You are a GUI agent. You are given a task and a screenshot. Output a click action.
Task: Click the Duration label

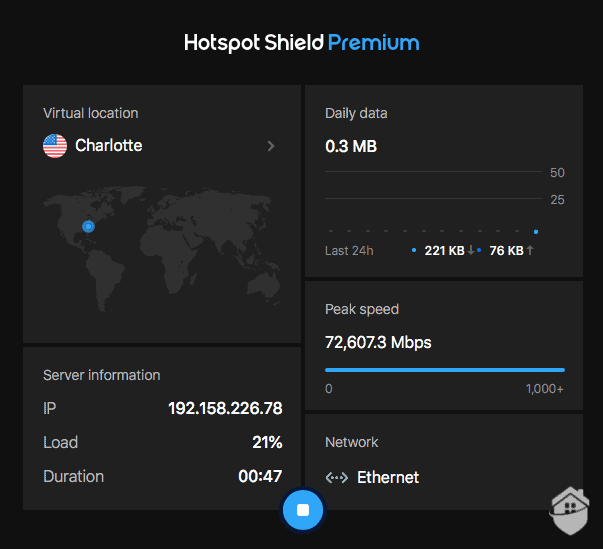(x=73, y=476)
